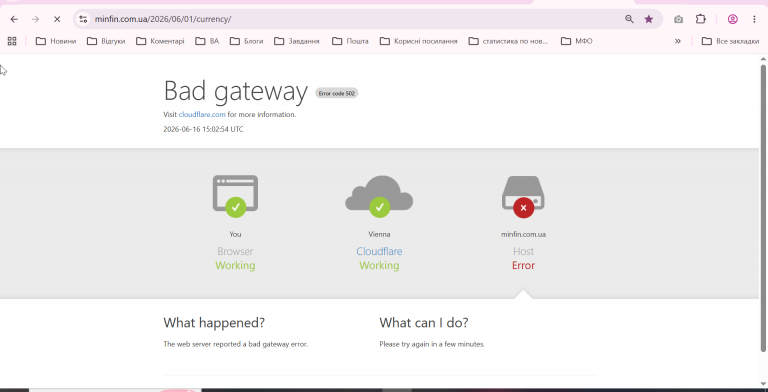The width and height of the screenshot is (768, 392).
Task: Click the host server error icon
Action: point(523,196)
